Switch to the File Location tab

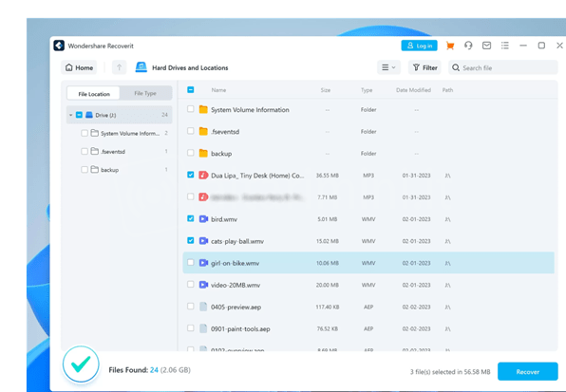click(x=94, y=94)
